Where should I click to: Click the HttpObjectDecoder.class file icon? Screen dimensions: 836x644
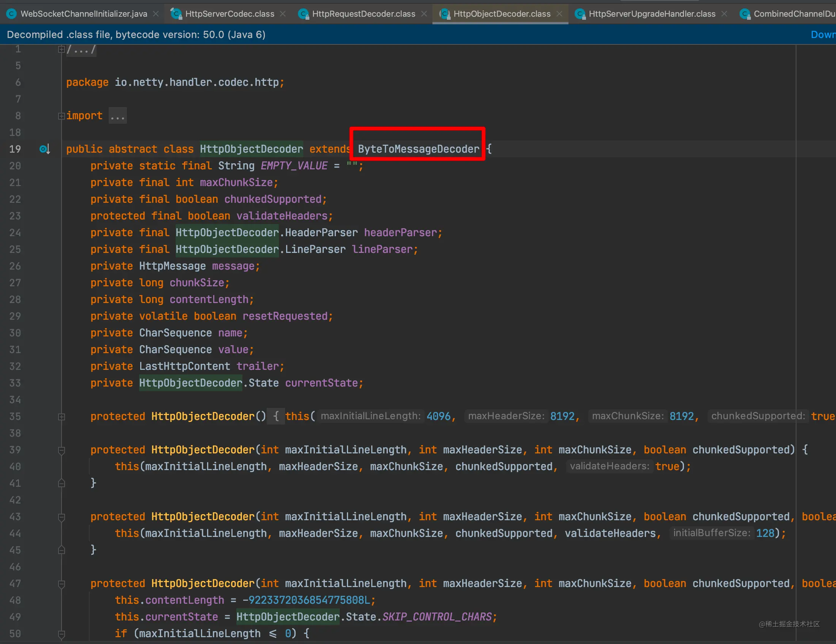pos(445,14)
